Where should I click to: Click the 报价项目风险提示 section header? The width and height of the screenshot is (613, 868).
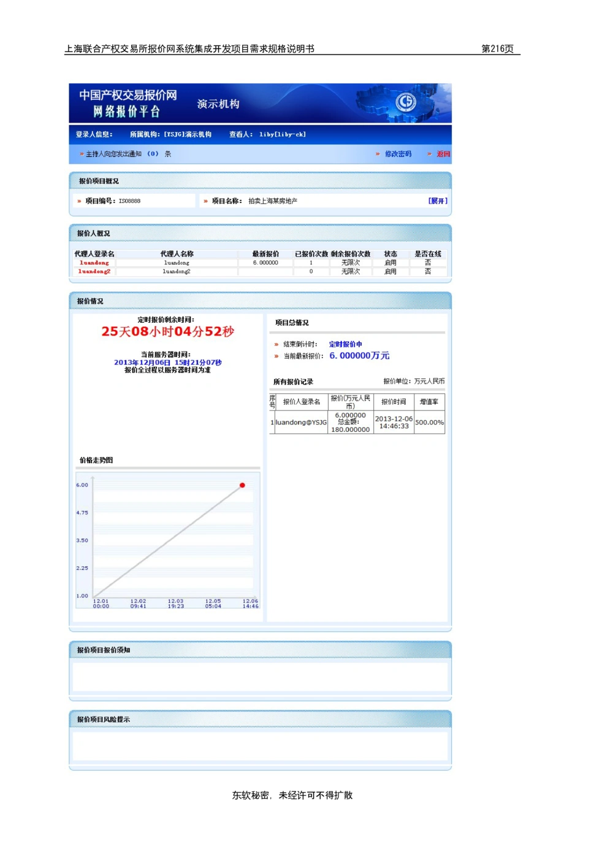pos(103,719)
